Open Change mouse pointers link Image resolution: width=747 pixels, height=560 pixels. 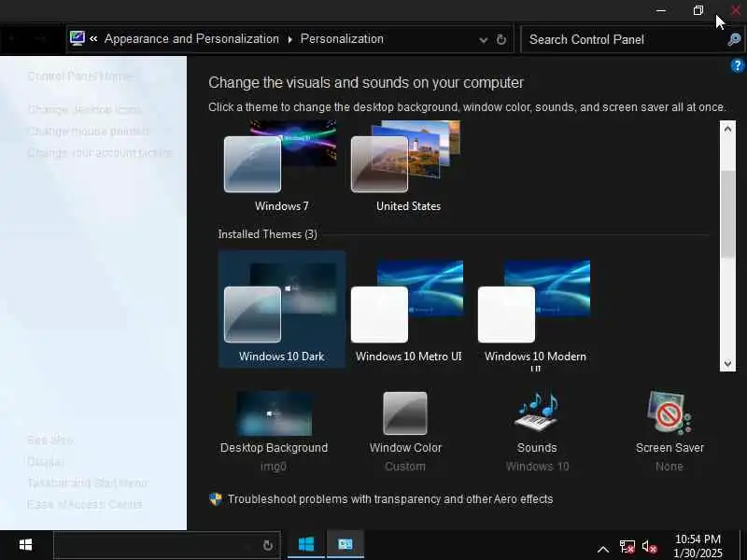coord(88,131)
